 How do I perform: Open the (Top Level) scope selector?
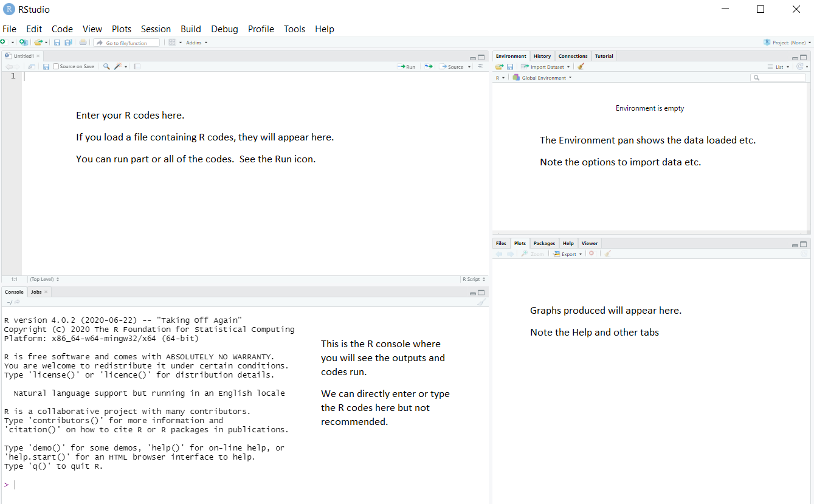click(x=44, y=279)
